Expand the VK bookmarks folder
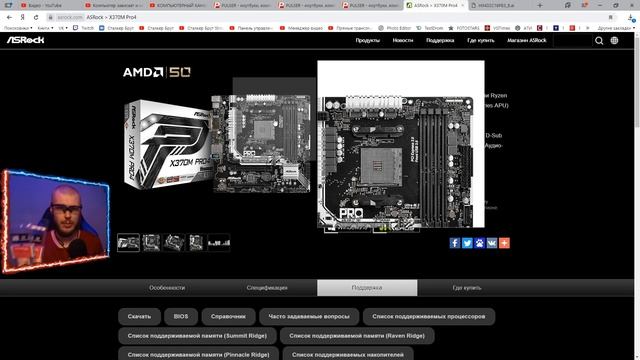Image resolution: width=640 pixels, height=360 pixels. [62, 28]
